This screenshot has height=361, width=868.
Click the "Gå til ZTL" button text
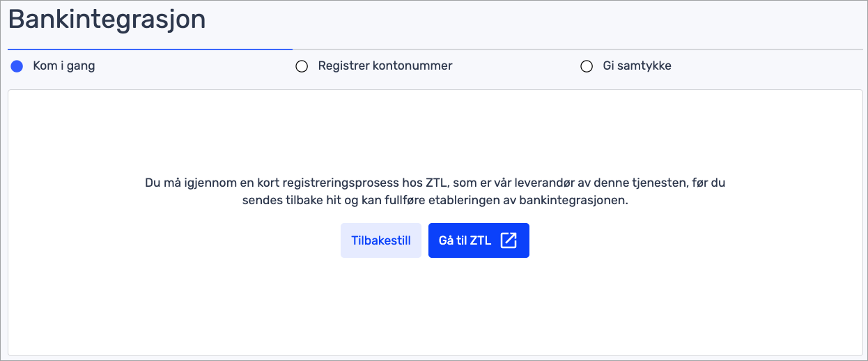point(465,240)
